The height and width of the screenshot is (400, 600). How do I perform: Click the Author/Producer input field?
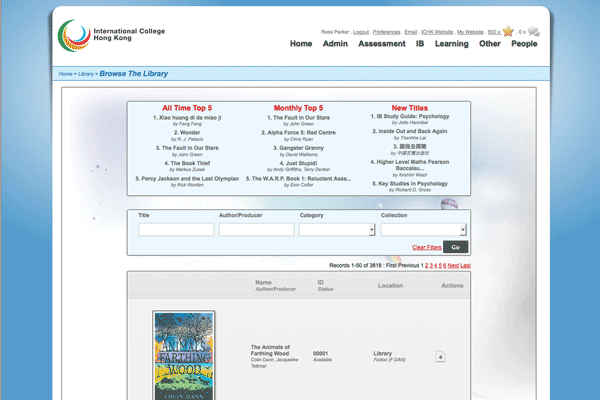256,229
